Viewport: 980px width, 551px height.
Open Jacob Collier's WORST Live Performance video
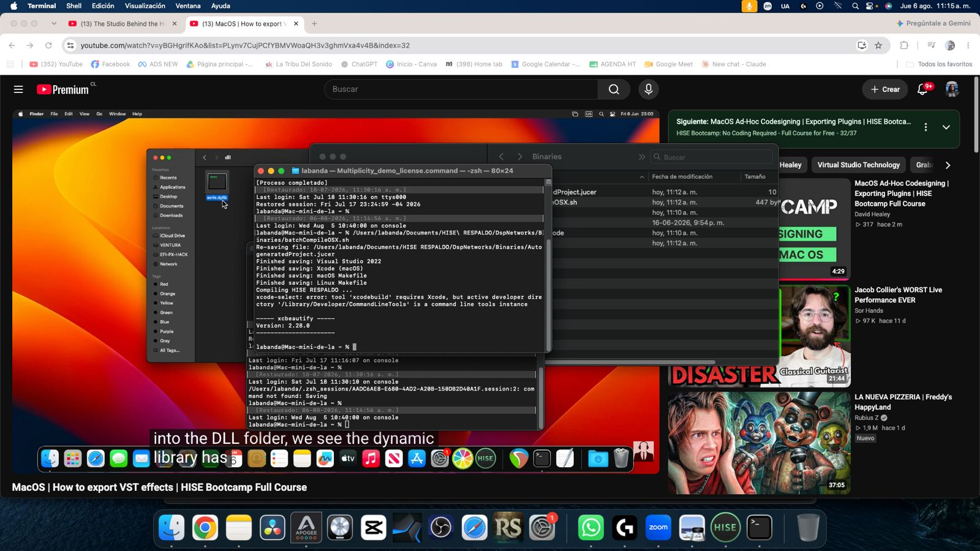point(898,295)
